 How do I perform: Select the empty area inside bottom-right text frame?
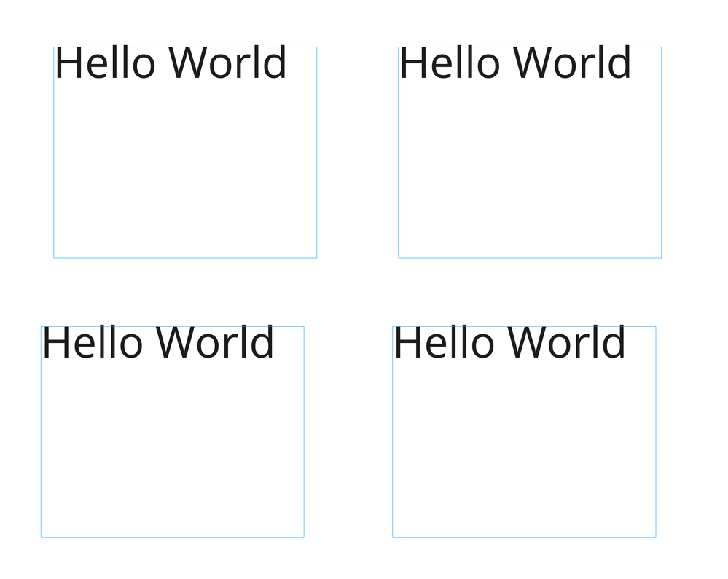point(524,449)
